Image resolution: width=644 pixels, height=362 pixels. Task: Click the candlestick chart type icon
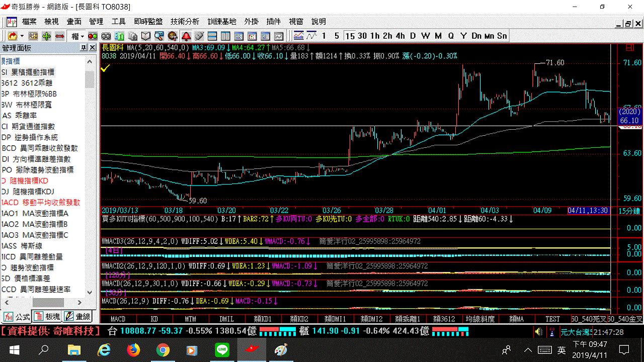pos(299,36)
